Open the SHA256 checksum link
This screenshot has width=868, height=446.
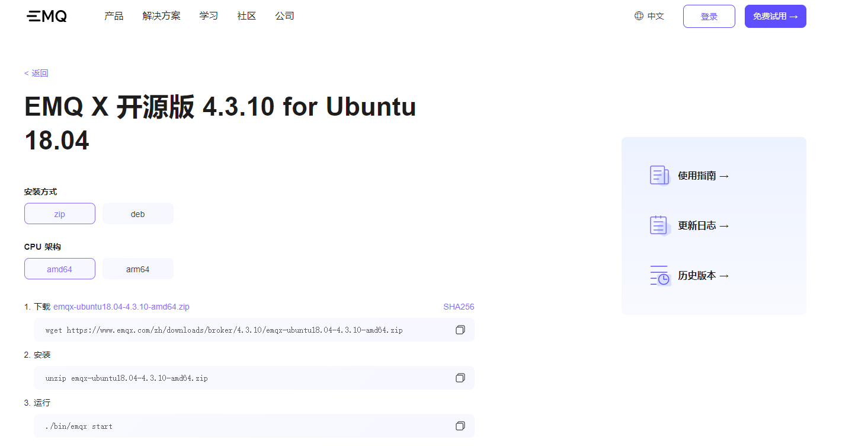coord(459,307)
